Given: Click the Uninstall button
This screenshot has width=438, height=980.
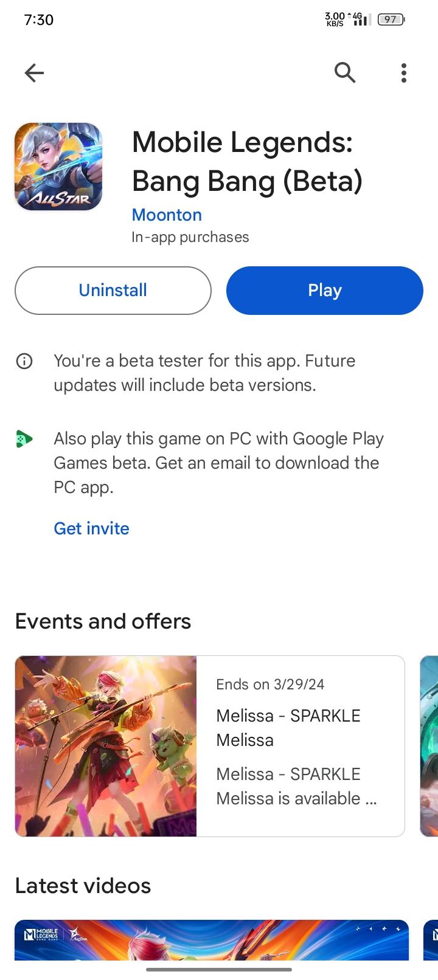Looking at the screenshot, I should (113, 291).
